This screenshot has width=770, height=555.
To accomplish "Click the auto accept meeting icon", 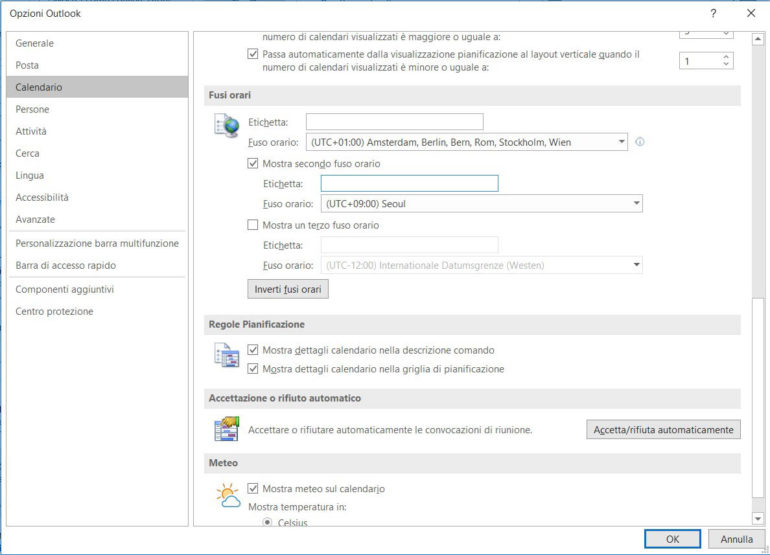I will tap(226, 429).
